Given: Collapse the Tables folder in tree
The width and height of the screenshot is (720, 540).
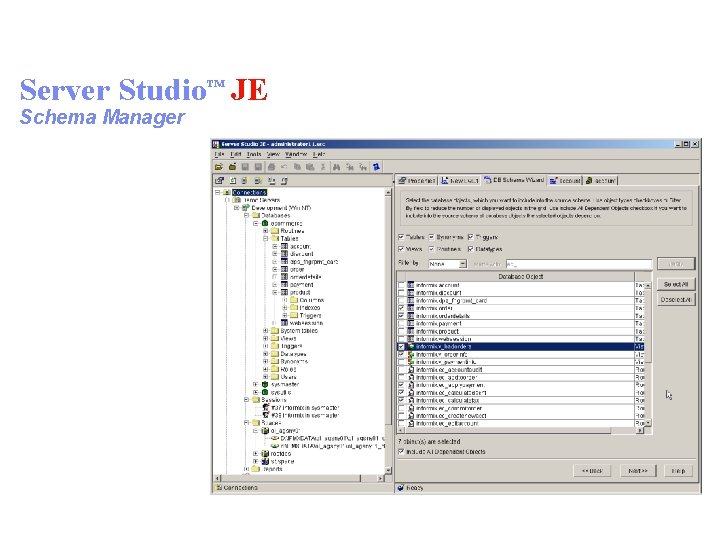Looking at the screenshot, I should point(266,239).
